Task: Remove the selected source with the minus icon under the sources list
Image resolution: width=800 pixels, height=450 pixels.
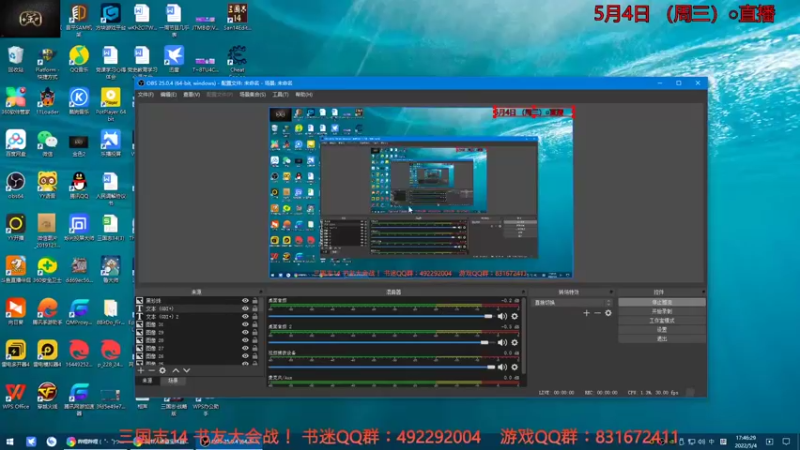Action: [x=152, y=370]
